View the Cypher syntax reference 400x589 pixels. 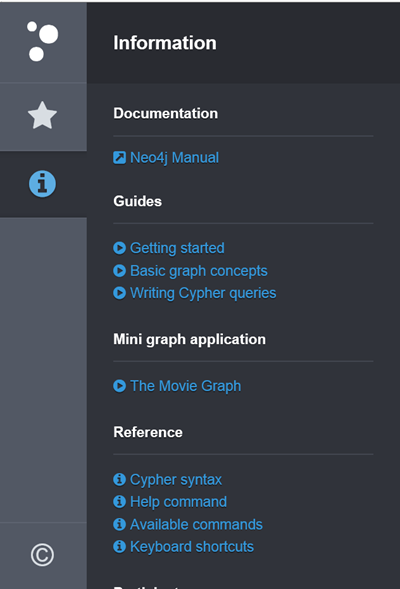176,480
